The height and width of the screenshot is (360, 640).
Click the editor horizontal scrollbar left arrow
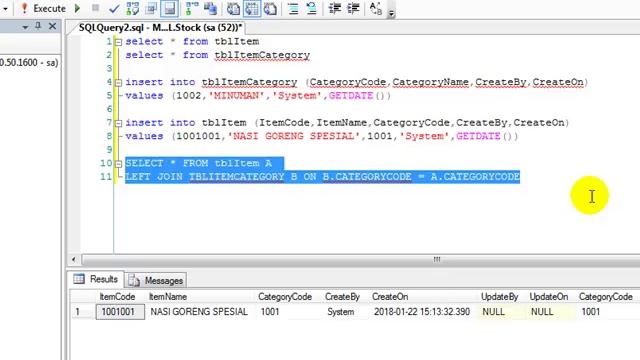pyautogui.click(x=73, y=259)
